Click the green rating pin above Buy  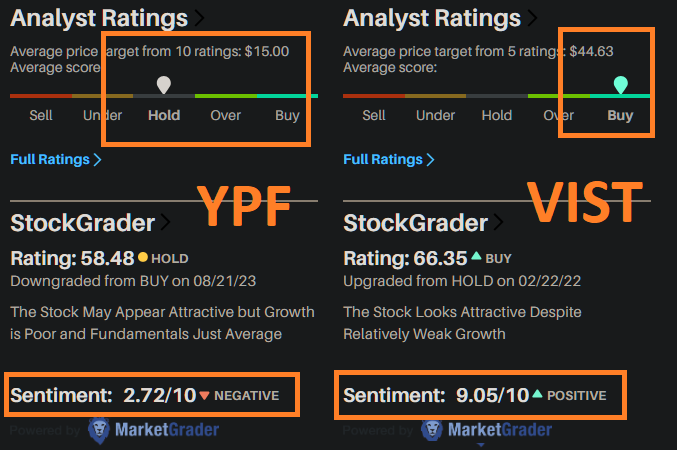621,85
